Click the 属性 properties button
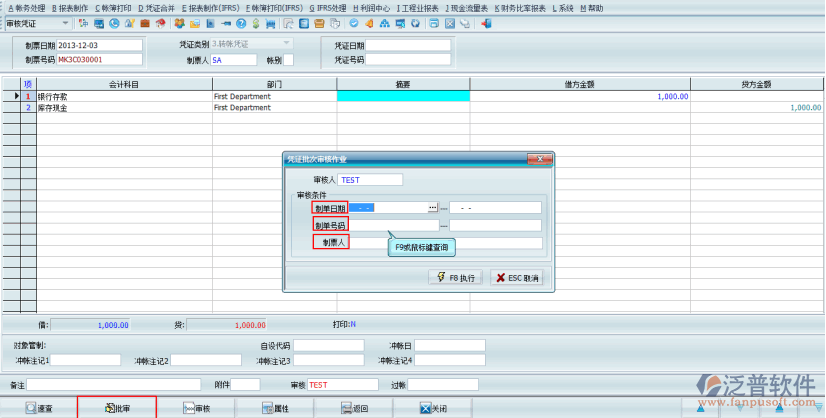This screenshot has width=826, height=418. click(x=274, y=408)
